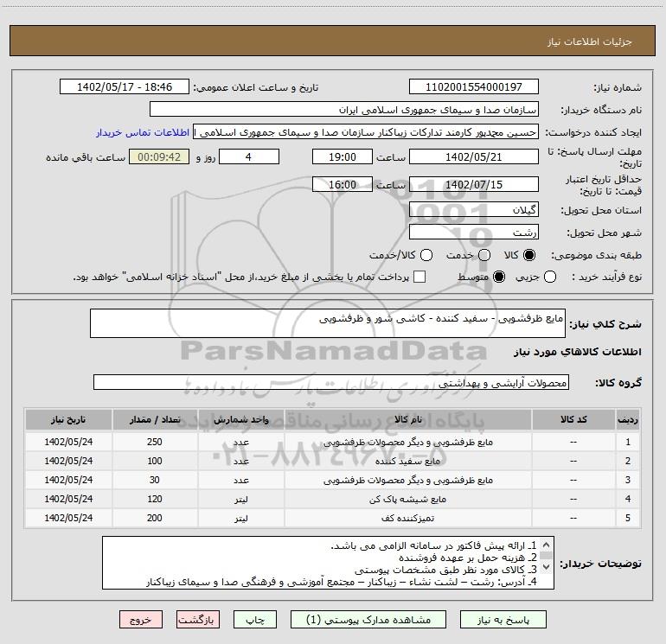
Task: Click the validity time field 16:00
Action: 343,184
